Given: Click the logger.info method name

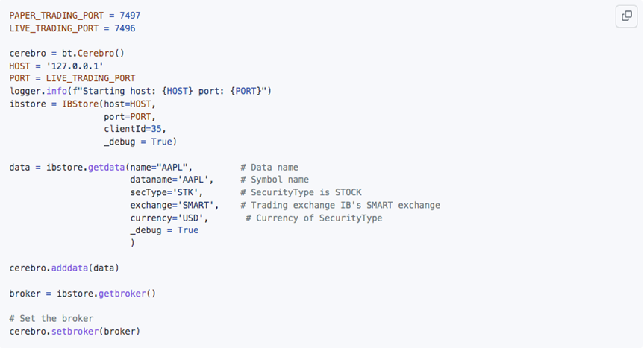Looking at the screenshot, I should [x=57, y=91].
